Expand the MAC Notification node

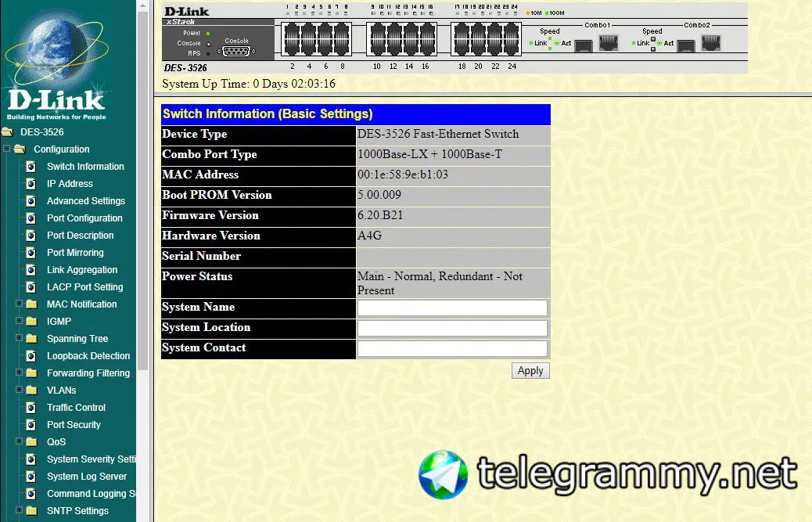19,304
